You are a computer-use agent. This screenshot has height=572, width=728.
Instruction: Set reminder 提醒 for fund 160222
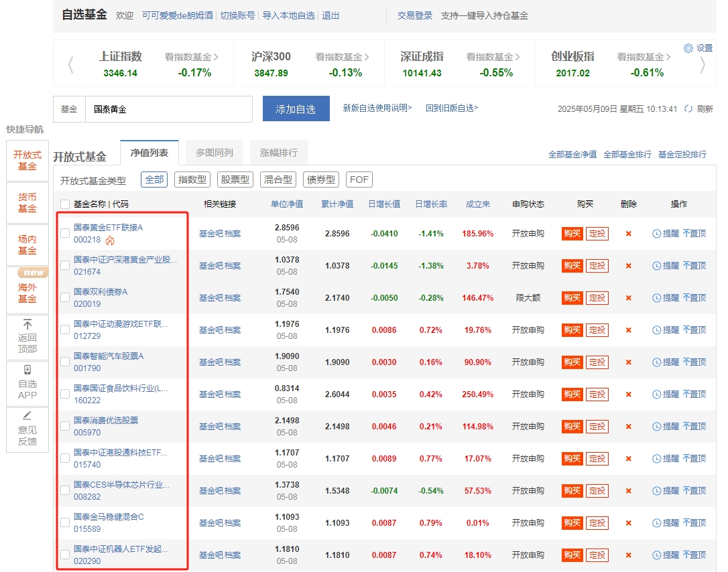pyautogui.click(x=665, y=395)
